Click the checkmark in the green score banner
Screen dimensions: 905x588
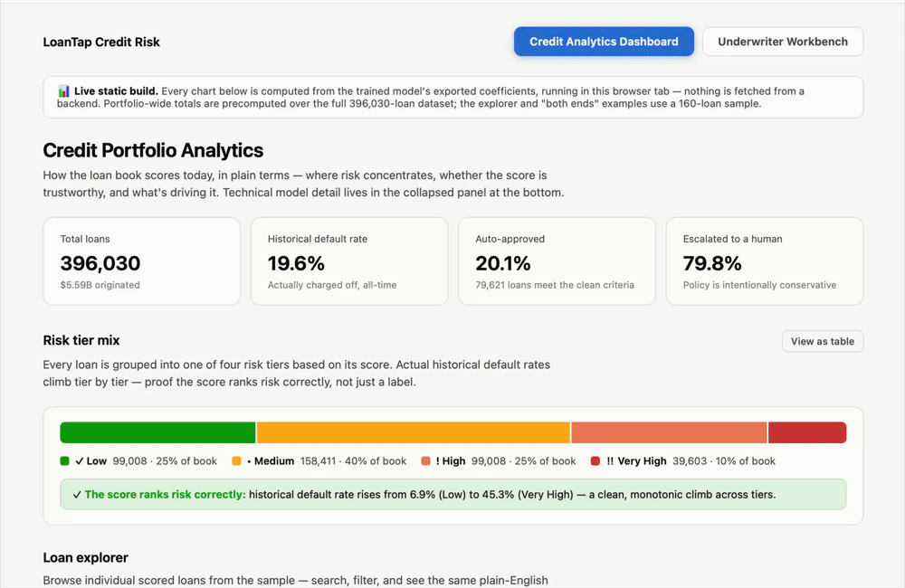[x=77, y=495]
